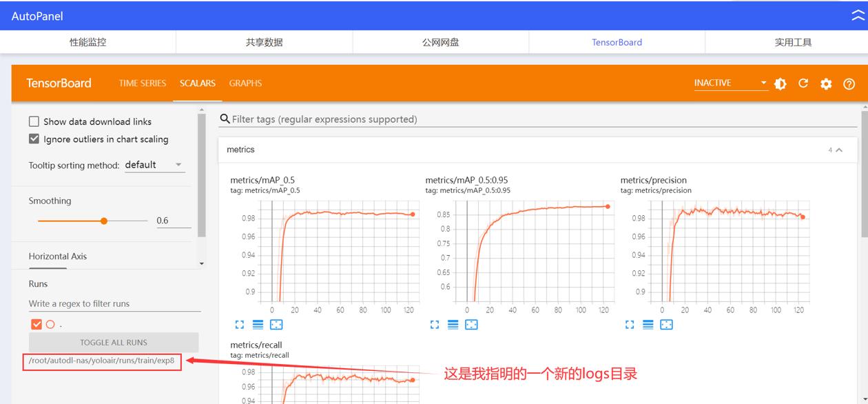This screenshot has height=404, width=868.
Task: Open SCALARS dashboard
Action: [x=198, y=83]
